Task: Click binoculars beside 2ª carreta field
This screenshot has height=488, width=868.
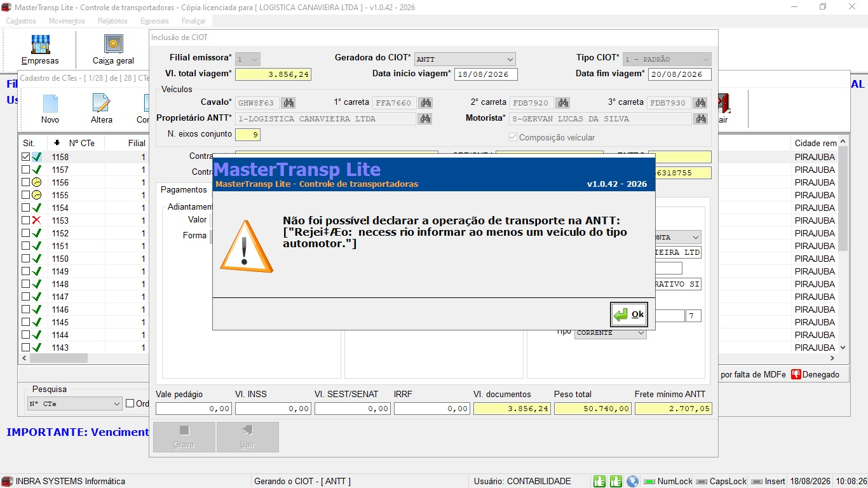Action: 562,103
